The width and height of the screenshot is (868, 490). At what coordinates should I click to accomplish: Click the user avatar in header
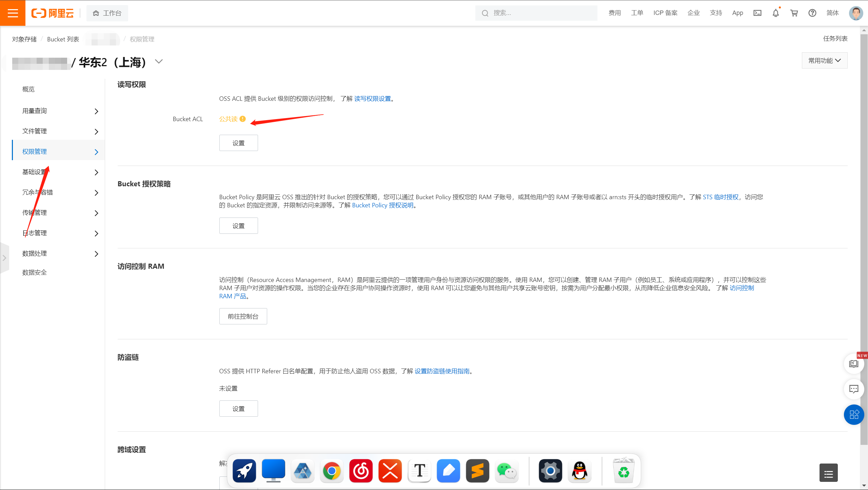point(855,13)
